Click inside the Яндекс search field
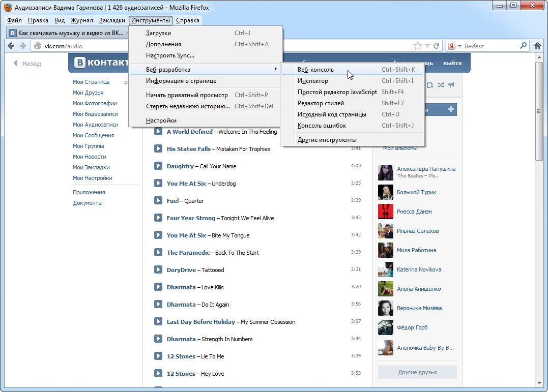The height and width of the screenshot is (392, 548). tap(491, 46)
